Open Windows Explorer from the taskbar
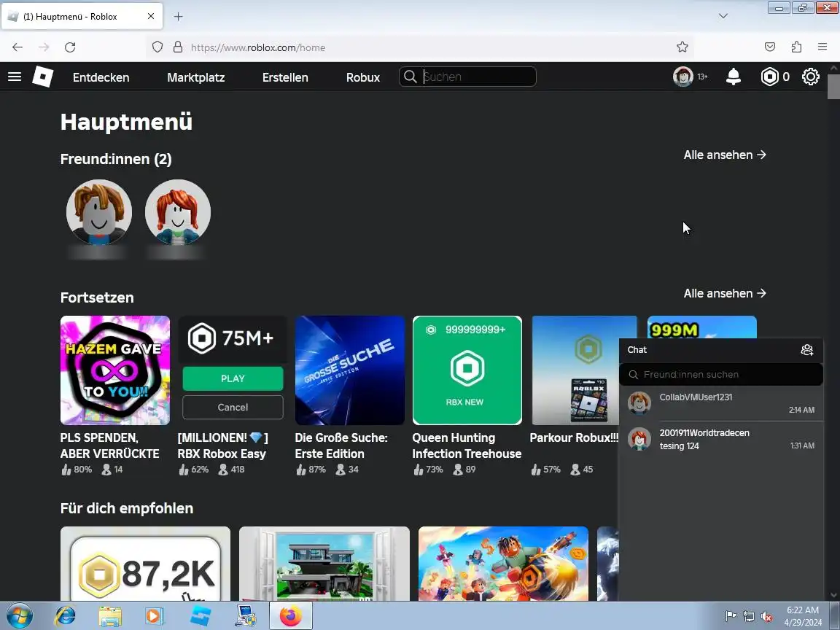 point(110,616)
